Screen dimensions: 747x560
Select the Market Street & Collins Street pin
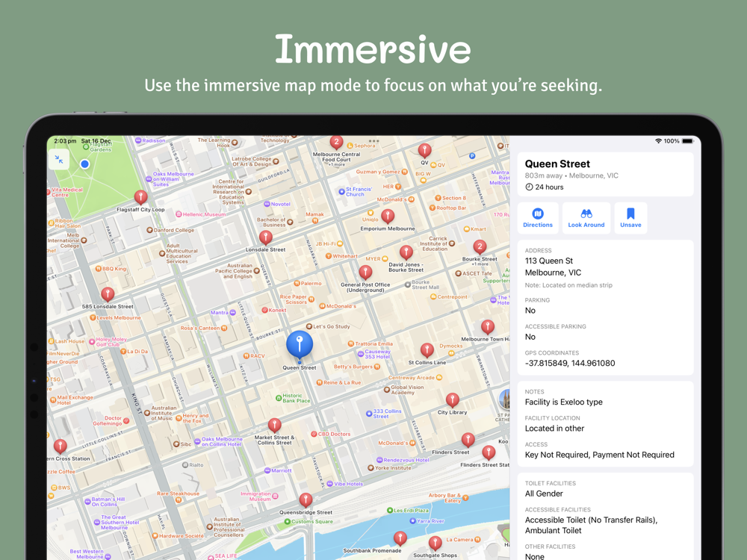274,426
